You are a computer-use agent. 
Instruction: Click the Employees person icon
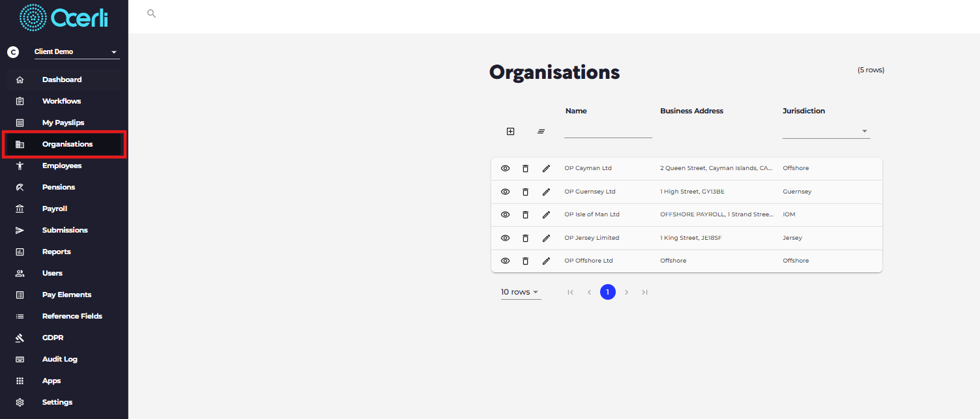[20, 166]
